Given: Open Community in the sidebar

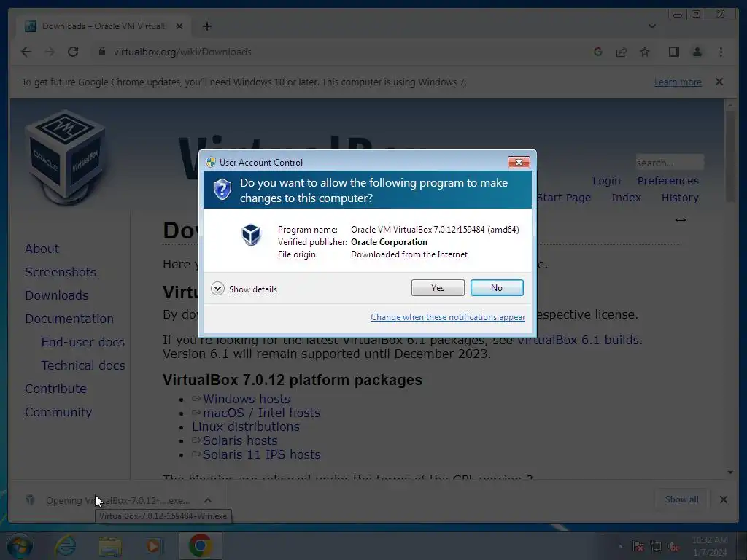Looking at the screenshot, I should 58,412.
